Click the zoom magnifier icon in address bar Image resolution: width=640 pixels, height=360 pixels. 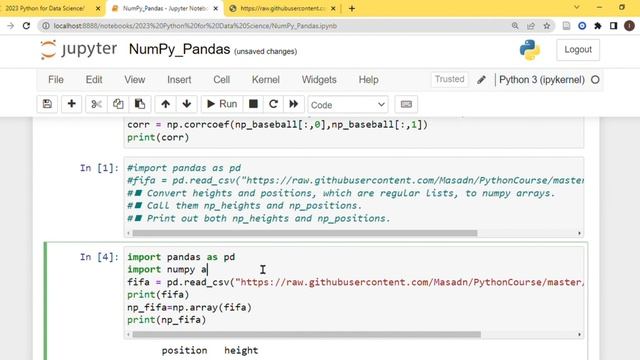coord(515,26)
